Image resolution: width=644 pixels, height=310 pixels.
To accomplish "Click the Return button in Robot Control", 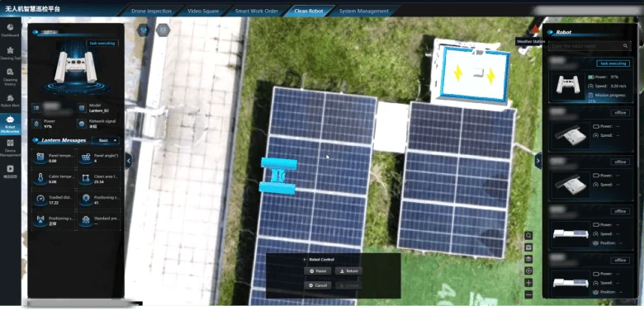I will coord(348,271).
